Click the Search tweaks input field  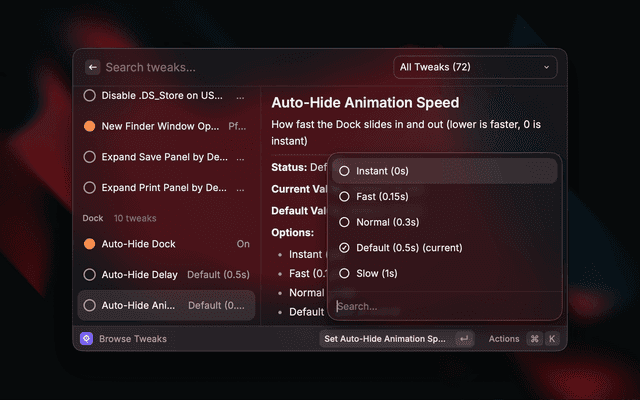[240, 67]
